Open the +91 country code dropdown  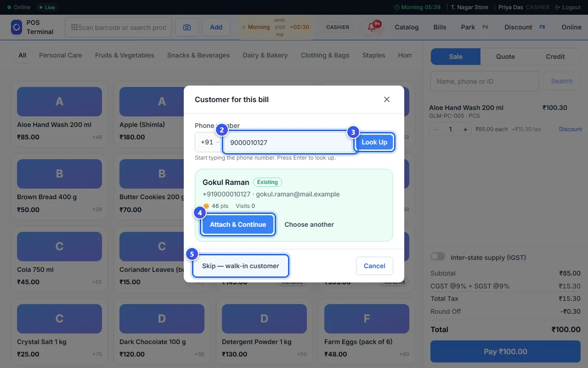pos(209,142)
